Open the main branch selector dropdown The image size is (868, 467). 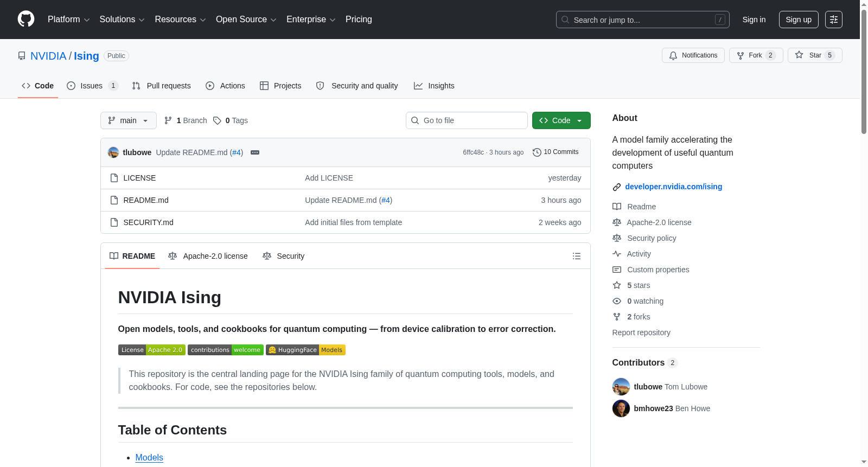click(129, 120)
